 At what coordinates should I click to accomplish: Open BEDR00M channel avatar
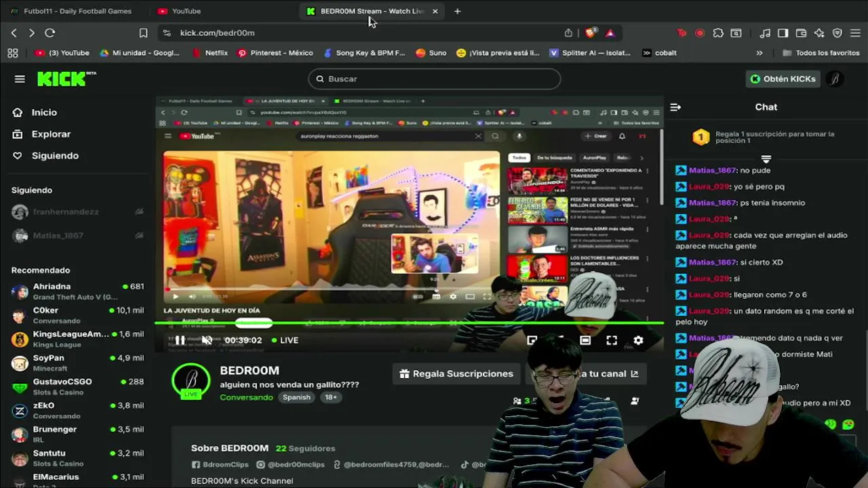191,382
